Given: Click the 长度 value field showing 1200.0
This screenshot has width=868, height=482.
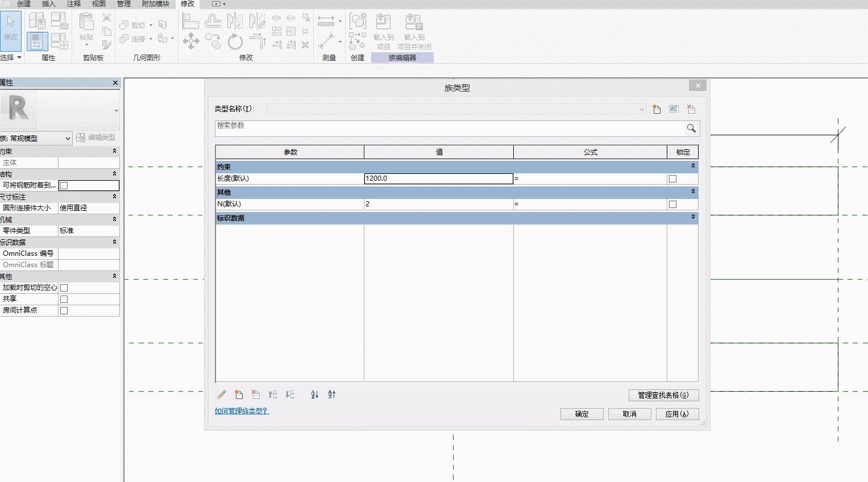Looking at the screenshot, I should point(438,178).
